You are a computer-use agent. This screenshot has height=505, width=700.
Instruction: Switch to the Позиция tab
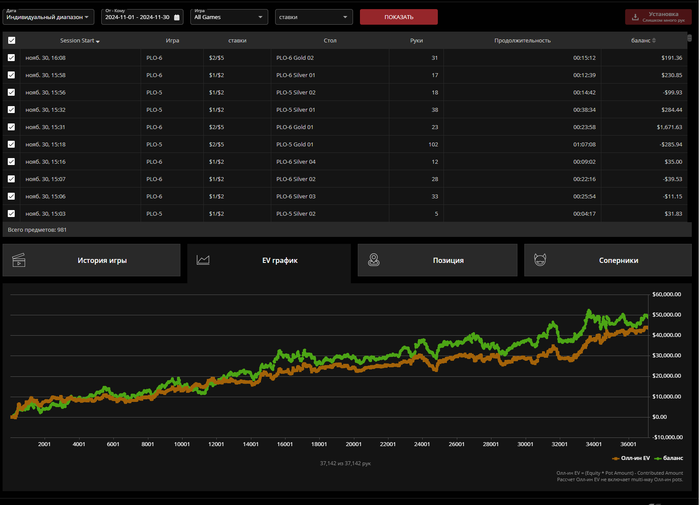click(438, 260)
